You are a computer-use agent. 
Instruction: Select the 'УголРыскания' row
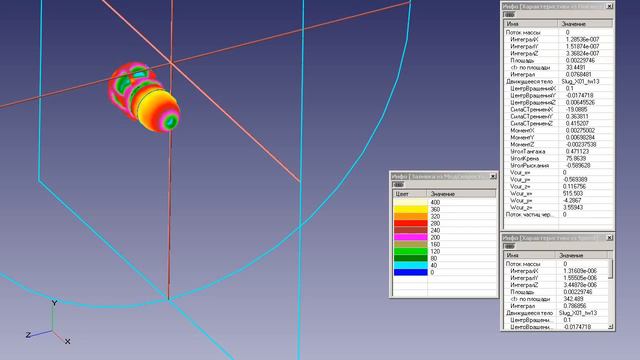tap(558, 165)
